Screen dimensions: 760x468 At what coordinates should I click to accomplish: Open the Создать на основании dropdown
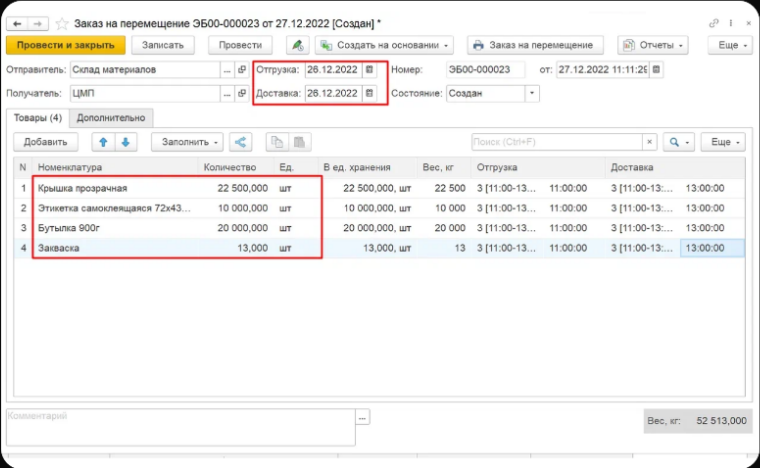click(384, 45)
